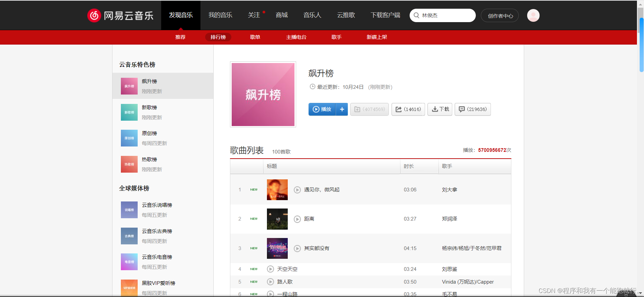Switch to 歌手 sub-navigation
644x297 pixels.
[x=336, y=37]
